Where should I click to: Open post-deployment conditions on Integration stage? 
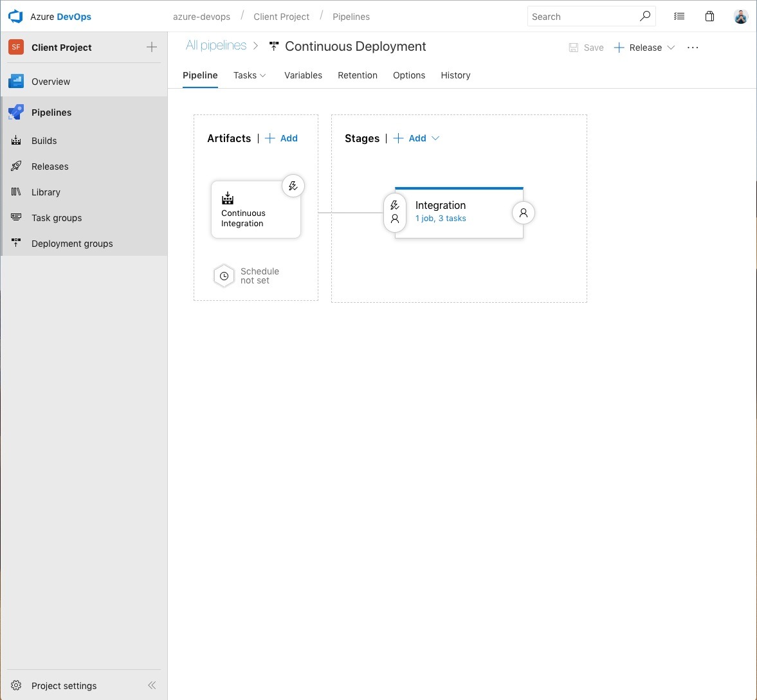point(524,213)
